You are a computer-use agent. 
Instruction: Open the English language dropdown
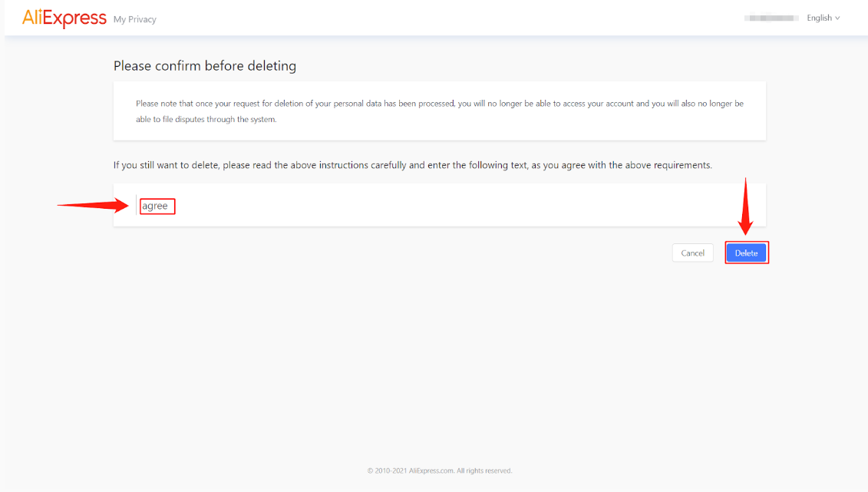(823, 18)
